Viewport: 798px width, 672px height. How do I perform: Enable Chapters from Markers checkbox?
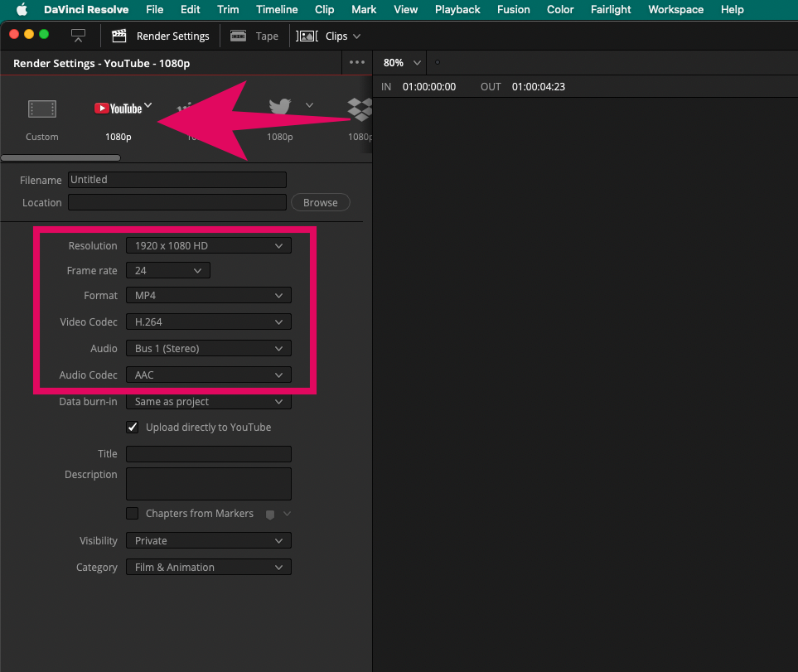point(133,513)
